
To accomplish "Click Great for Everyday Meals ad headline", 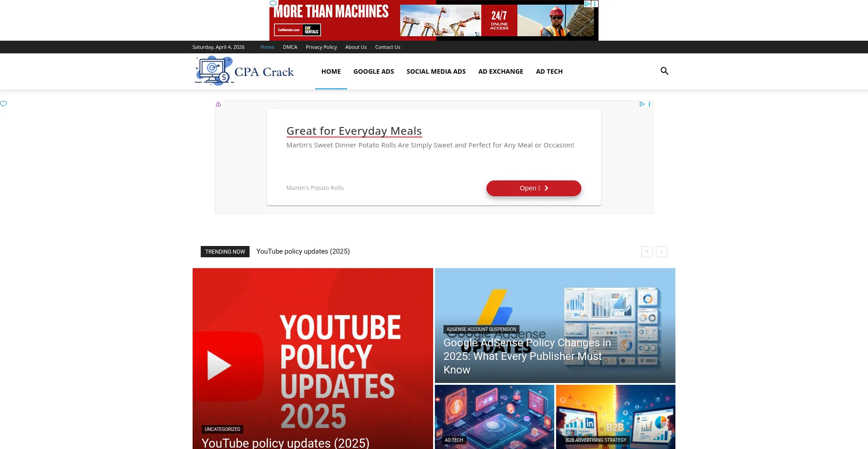I will [354, 131].
